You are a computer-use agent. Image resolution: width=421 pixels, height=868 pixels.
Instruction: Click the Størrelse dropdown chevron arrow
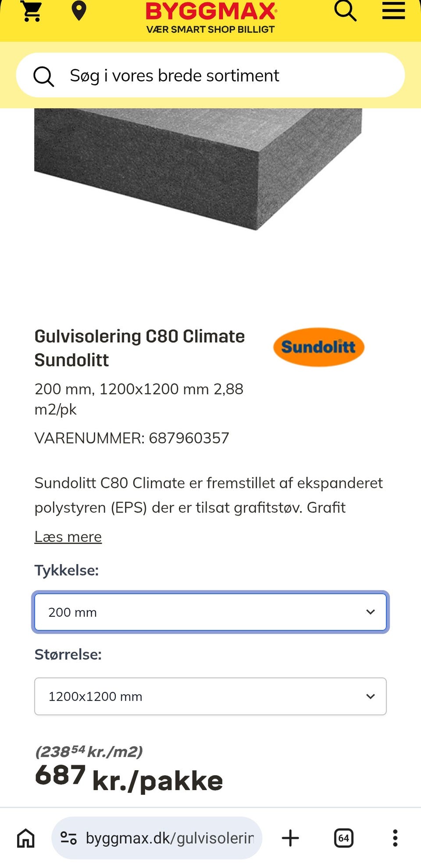click(371, 696)
